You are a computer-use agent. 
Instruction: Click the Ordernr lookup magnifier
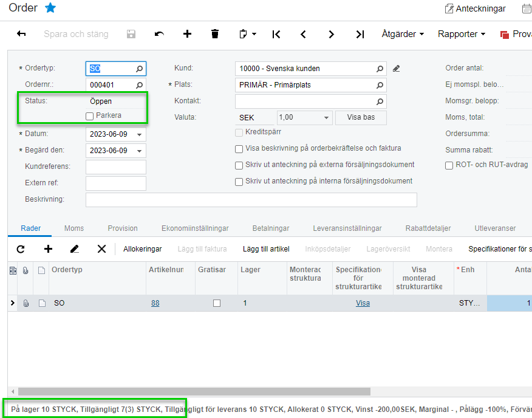pyautogui.click(x=139, y=85)
